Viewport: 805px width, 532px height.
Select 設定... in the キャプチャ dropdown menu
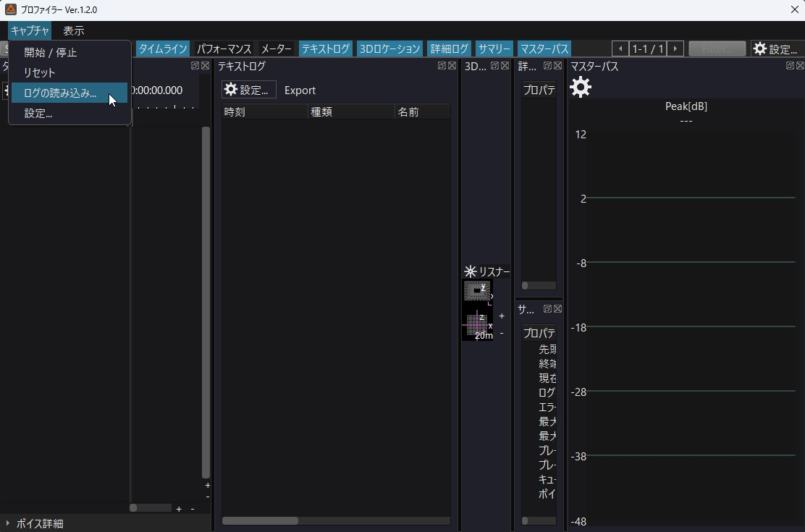(69, 114)
